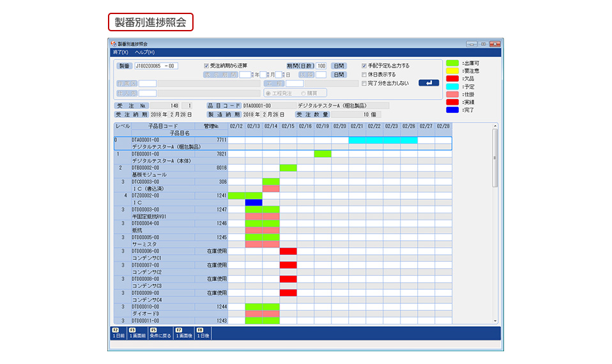
Task: Click the F8 1日後 function button
Action: click(x=203, y=333)
